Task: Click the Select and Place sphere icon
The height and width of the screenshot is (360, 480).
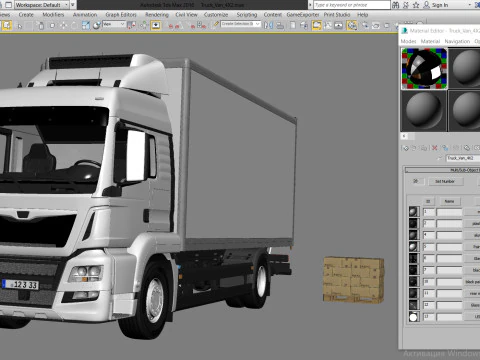Action: pyautogui.click(x=97, y=25)
